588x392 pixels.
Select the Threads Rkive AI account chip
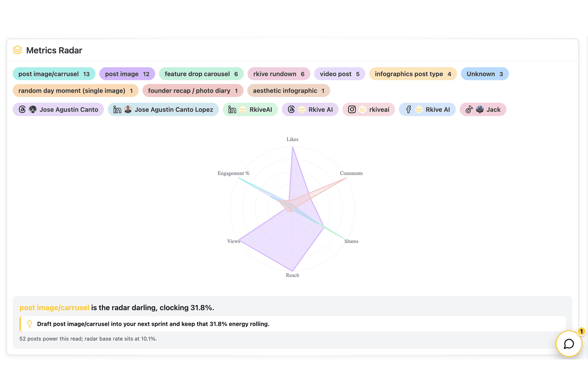(310, 109)
